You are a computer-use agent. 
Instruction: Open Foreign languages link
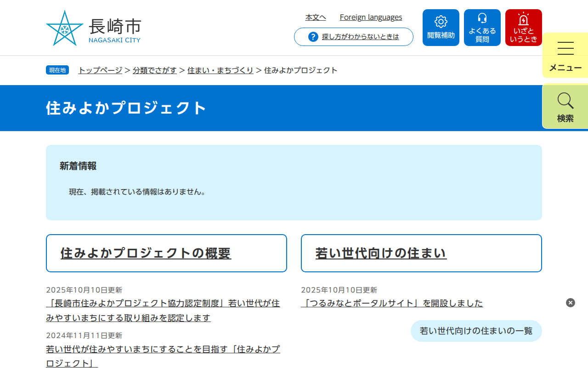tap(371, 17)
